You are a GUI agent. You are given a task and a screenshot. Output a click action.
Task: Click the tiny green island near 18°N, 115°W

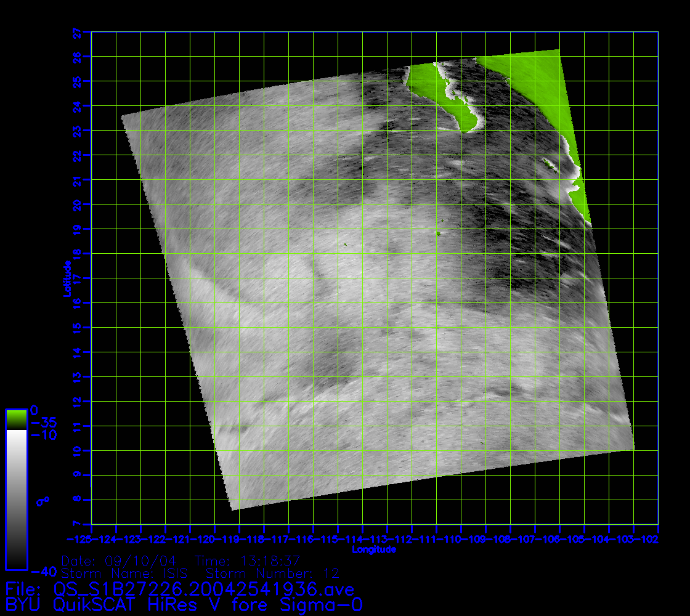(345, 245)
